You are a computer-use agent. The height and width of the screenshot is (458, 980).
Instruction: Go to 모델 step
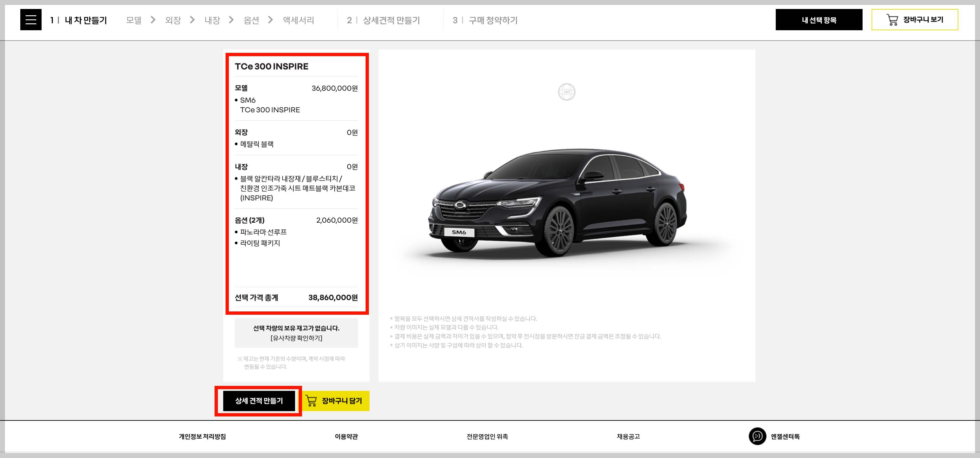[133, 20]
